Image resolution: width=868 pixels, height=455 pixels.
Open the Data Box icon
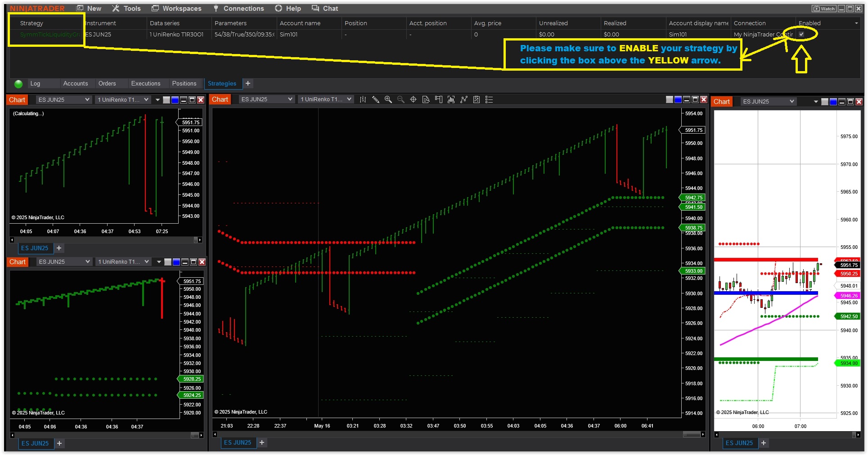point(426,99)
